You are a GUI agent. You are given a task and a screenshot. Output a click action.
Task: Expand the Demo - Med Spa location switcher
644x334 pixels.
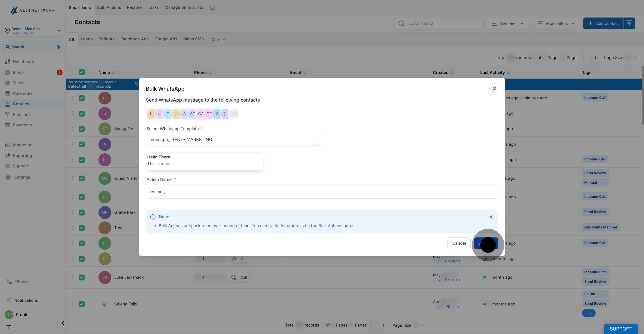point(33,31)
